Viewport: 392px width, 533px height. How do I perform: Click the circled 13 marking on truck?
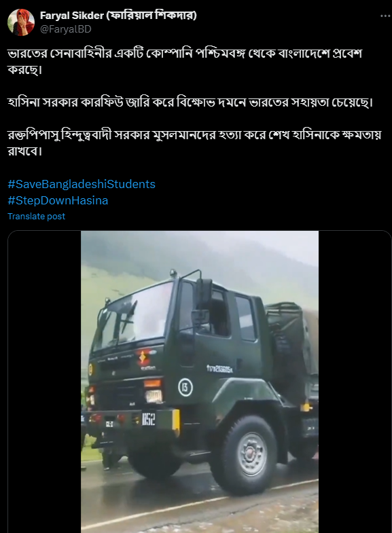tap(185, 387)
